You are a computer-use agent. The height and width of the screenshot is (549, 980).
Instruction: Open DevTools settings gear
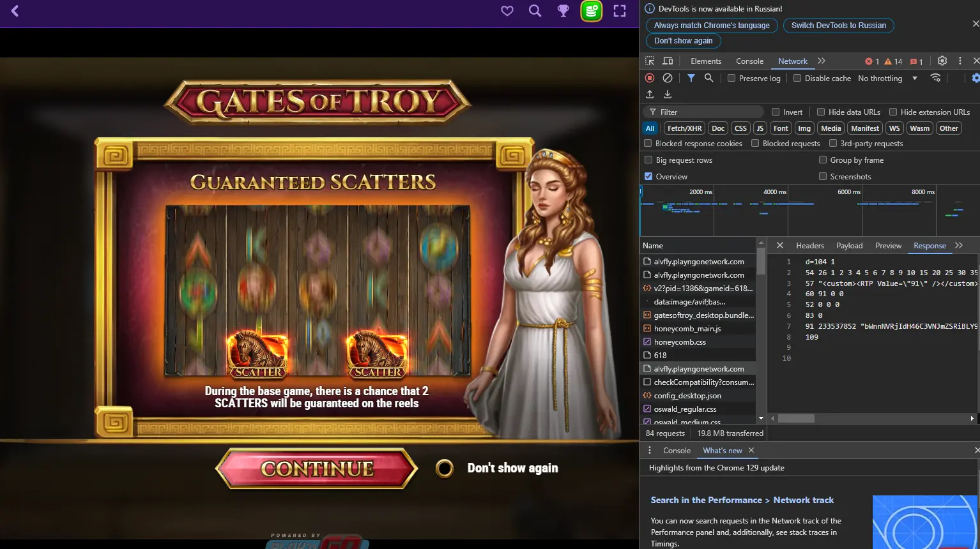pos(942,61)
